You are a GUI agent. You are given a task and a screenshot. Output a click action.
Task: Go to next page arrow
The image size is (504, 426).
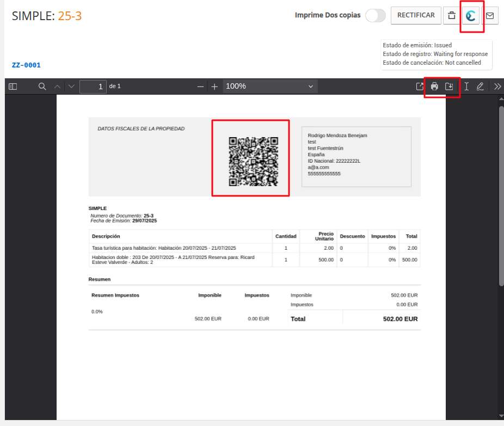coord(71,87)
